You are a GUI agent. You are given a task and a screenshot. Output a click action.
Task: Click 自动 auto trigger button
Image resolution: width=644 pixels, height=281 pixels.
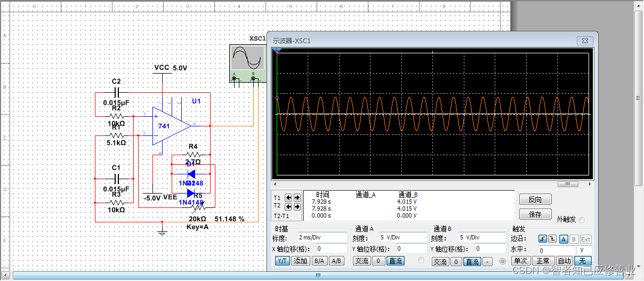(x=564, y=261)
